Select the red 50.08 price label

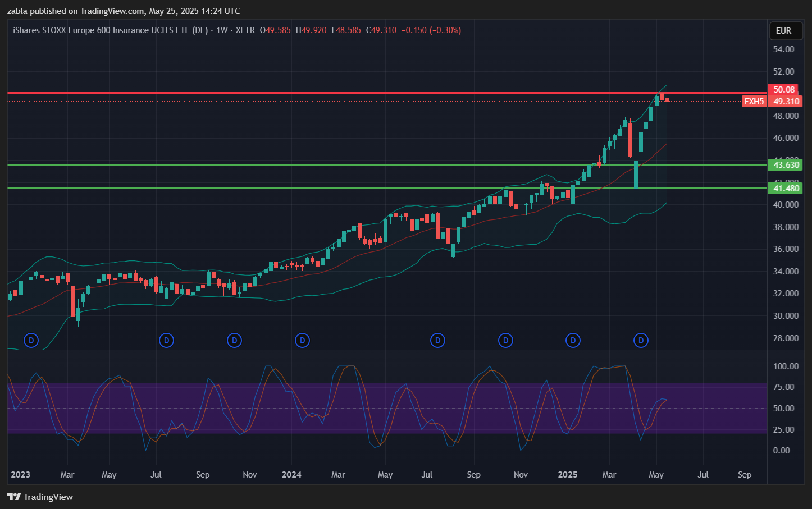tap(784, 90)
